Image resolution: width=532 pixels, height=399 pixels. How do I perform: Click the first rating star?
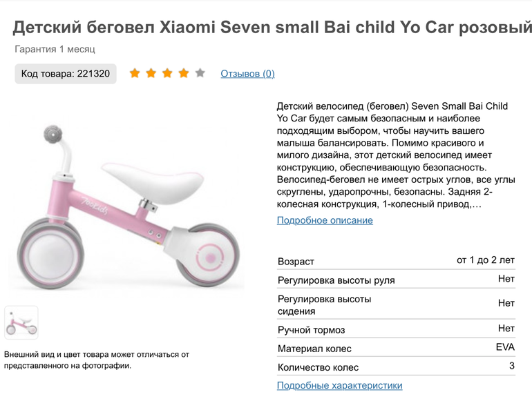[x=135, y=73]
